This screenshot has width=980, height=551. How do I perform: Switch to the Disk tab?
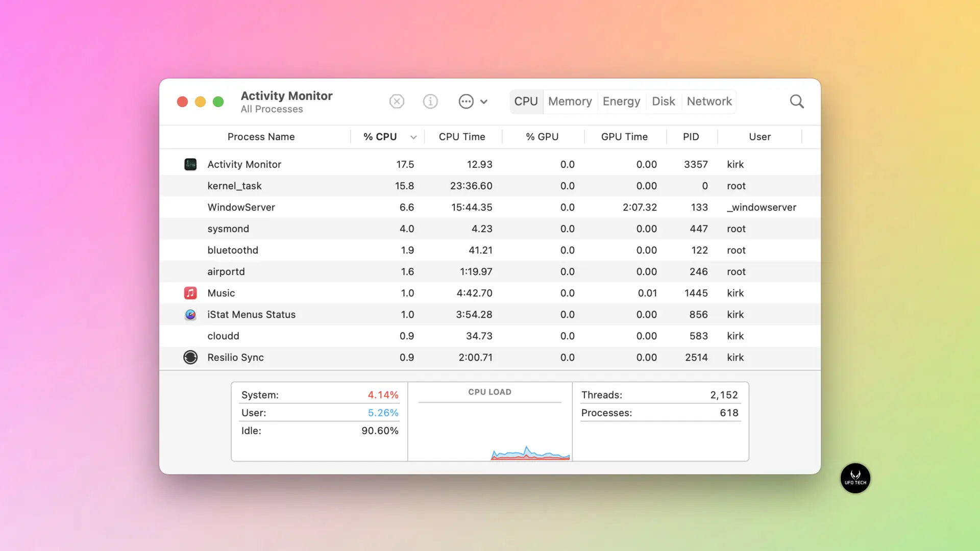coord(664,102)
